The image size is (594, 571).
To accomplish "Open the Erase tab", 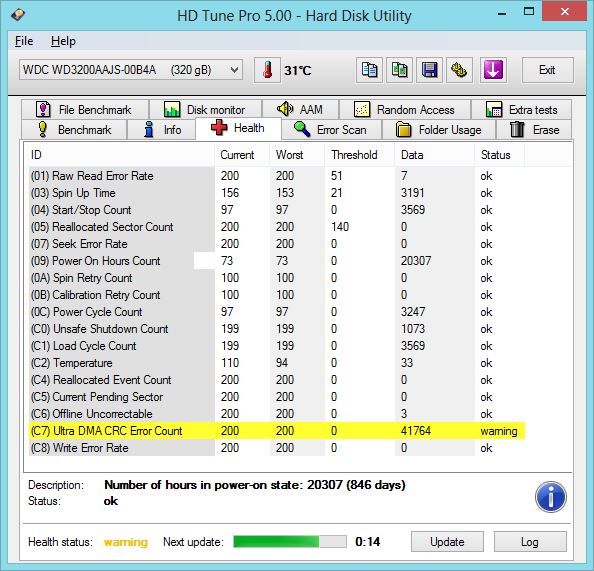I will coord(534,130).
